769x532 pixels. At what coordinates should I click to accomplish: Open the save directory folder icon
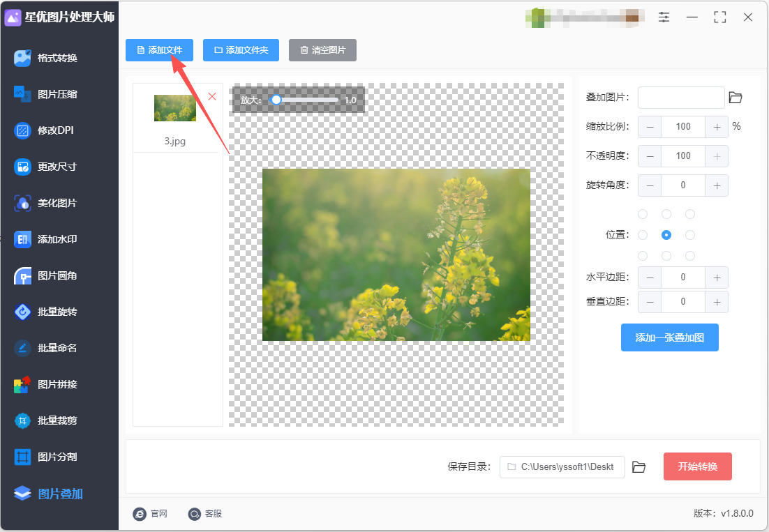(639, 467)
